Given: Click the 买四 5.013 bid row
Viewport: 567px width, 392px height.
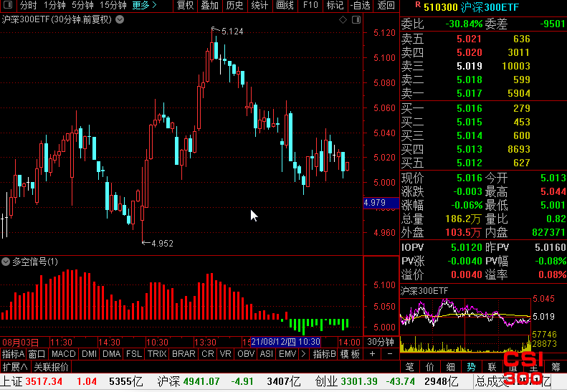Looking at the screenshot, I should [x=483, y=149].
